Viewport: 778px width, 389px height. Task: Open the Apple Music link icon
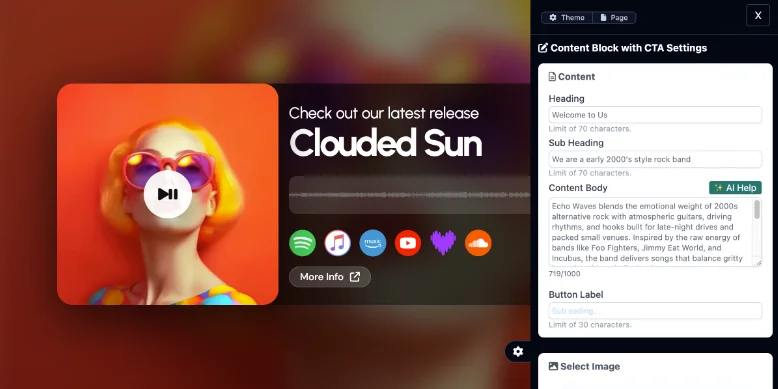coord(337,243)
